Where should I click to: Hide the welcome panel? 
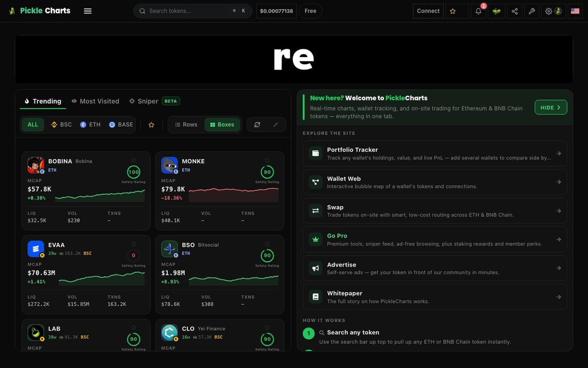(551, 107)
